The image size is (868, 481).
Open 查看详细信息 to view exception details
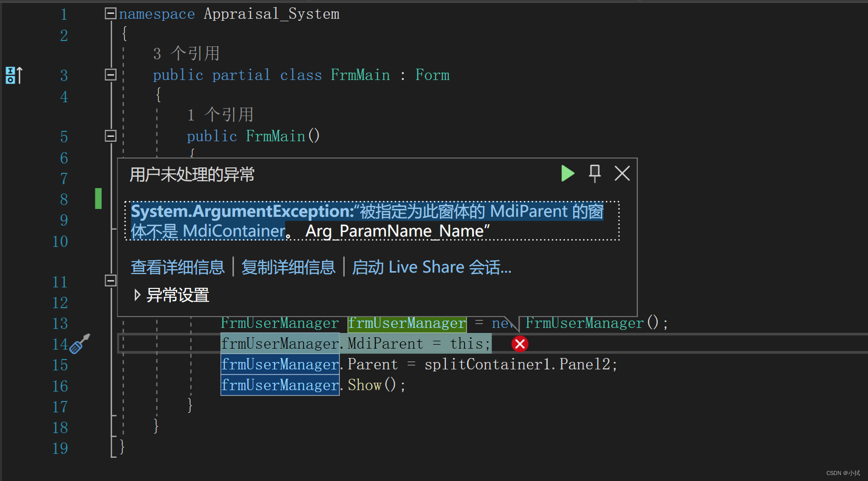click(x=177, y=267)
